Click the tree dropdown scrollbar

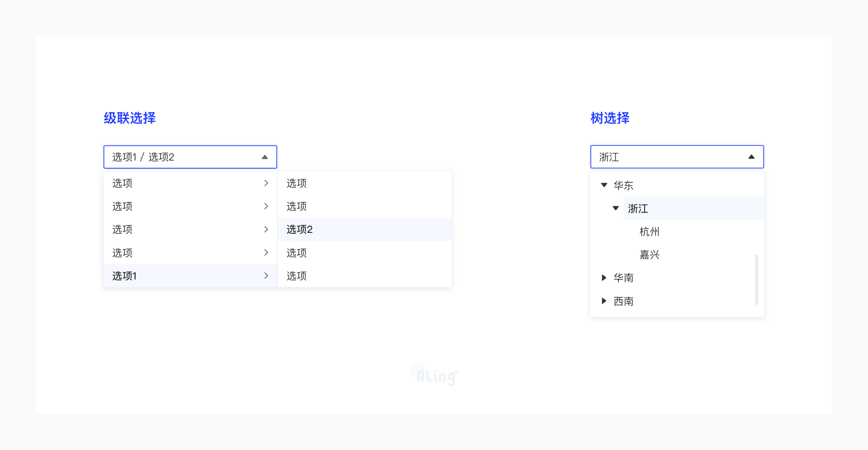[x=756, y=279]
